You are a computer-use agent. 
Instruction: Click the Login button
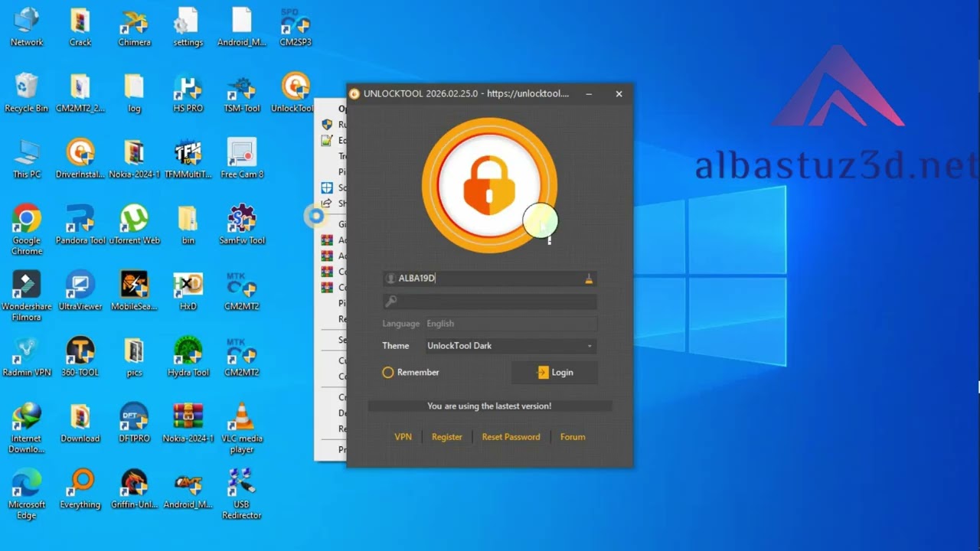click(554, 373)
